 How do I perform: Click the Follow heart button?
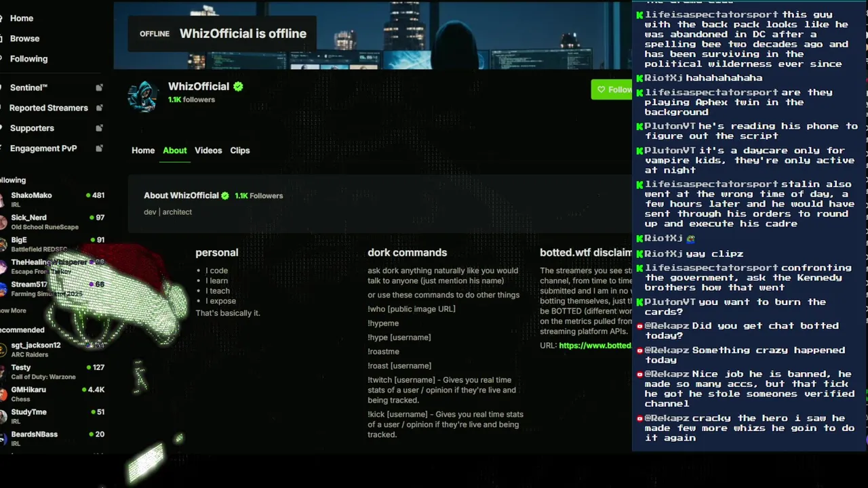(x=611, y=89)
